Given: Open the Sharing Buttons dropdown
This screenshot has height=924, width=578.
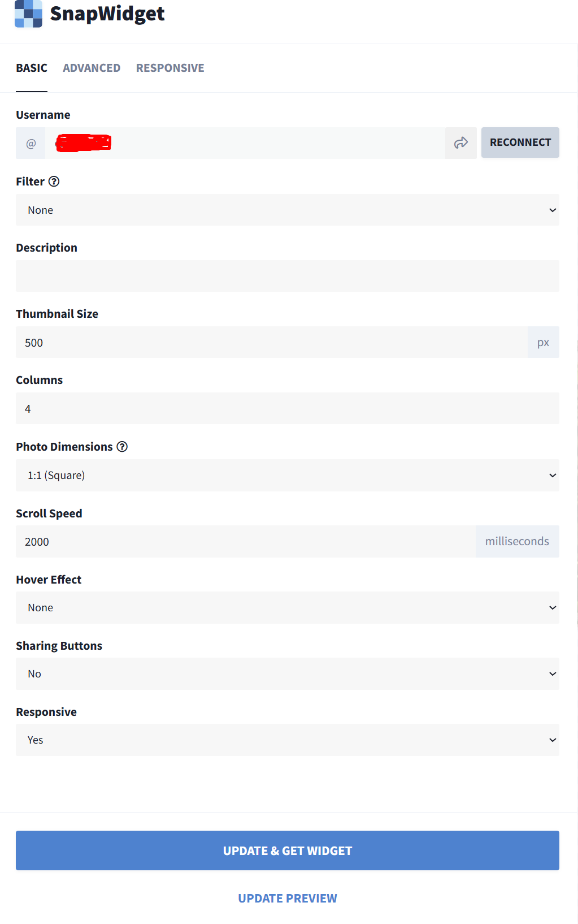Looking at the screenshot, I should click(287, 673).
